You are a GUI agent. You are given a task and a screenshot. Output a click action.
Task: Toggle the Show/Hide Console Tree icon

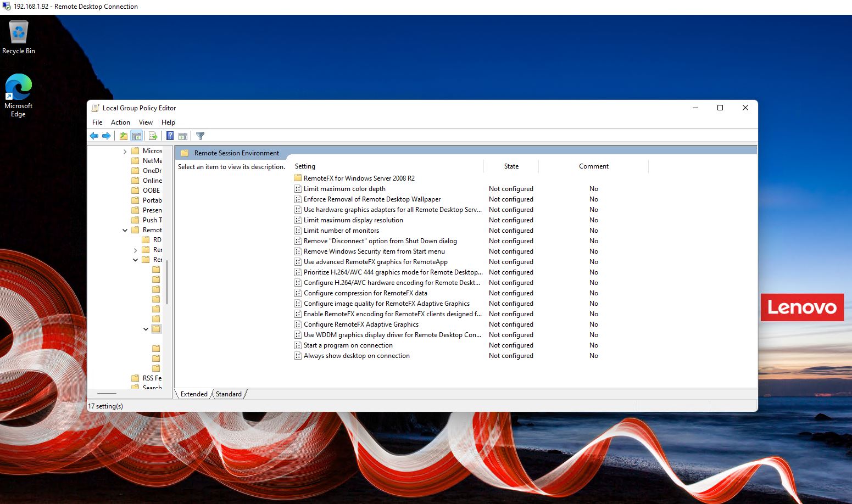tap(137, 136)
